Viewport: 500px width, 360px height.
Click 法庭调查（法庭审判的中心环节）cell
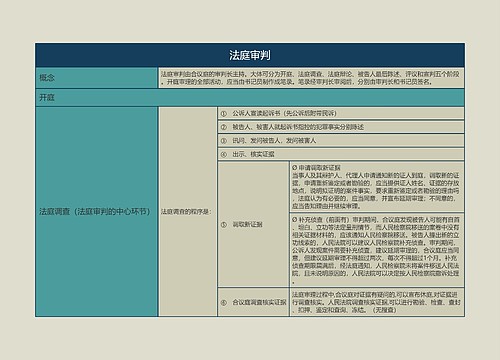click(97, 212)
